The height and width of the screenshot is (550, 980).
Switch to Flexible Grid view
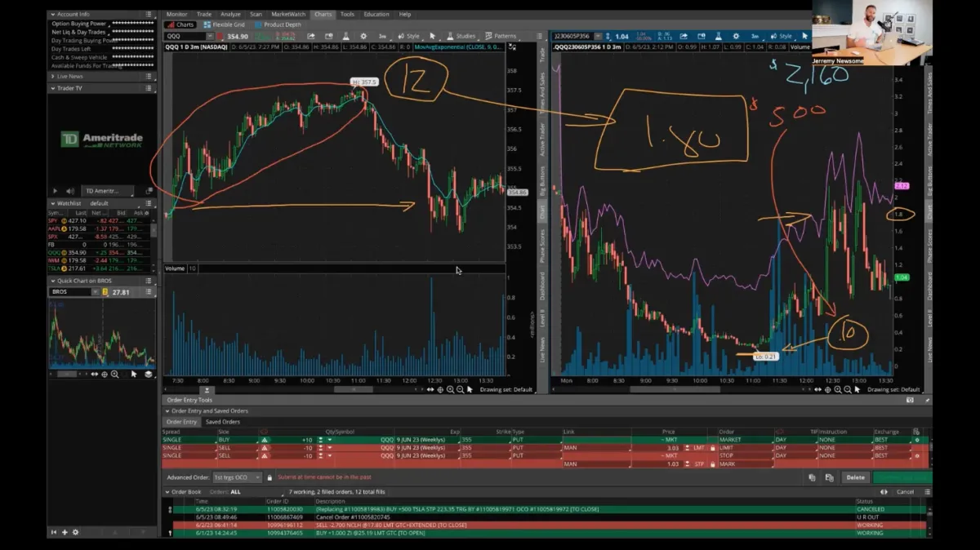(x=224, y=24)
